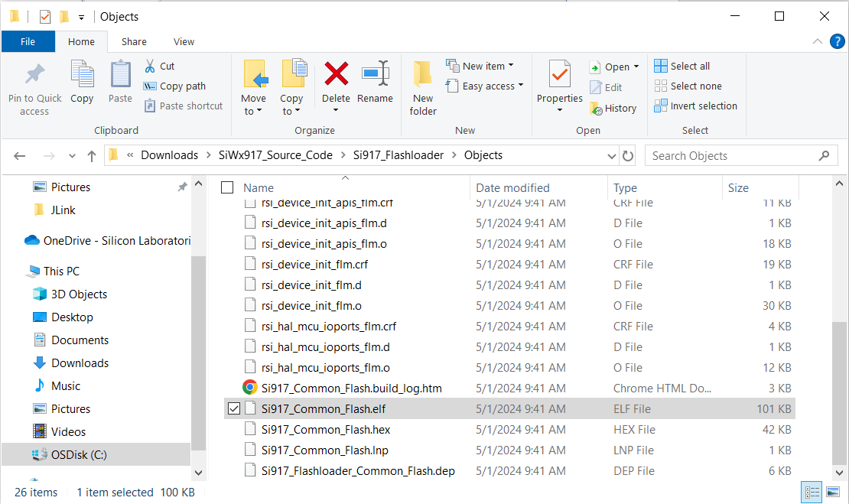The width and height of the screenshot is (849, 504).
Task: Switch to large thumbnails view
Action: pos(833,492)
